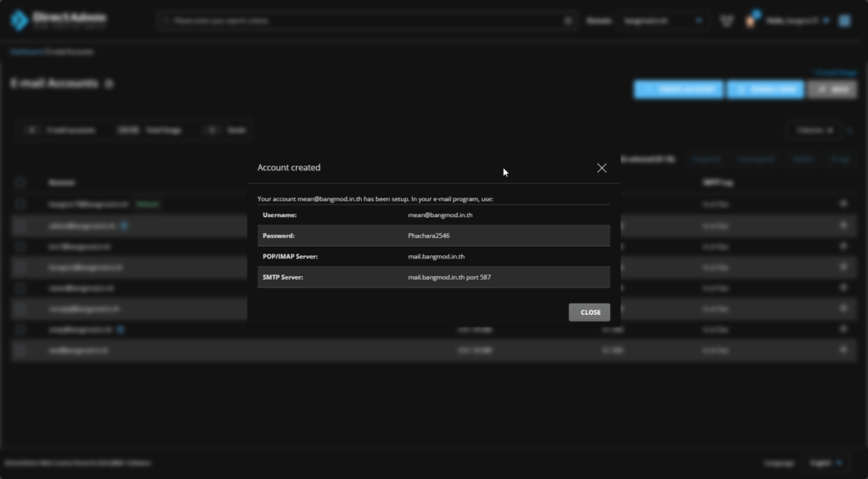Click the blue info icon on second account row
This screenshot has height=479, width=868.
click(x=125, y=226)
